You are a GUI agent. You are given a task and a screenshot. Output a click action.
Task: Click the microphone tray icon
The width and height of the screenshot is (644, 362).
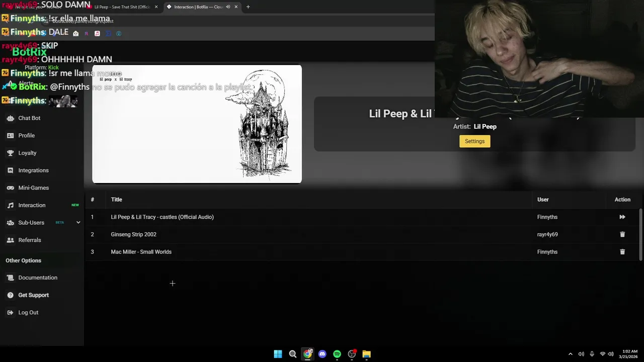coord(592,354)
